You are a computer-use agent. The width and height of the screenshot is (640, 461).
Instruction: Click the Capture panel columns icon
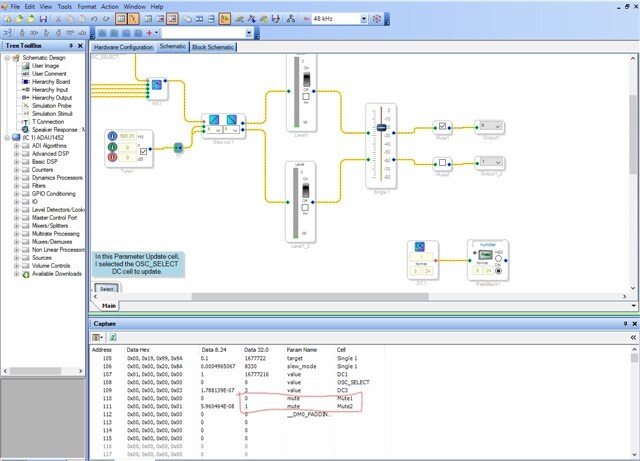pos(97,337)
